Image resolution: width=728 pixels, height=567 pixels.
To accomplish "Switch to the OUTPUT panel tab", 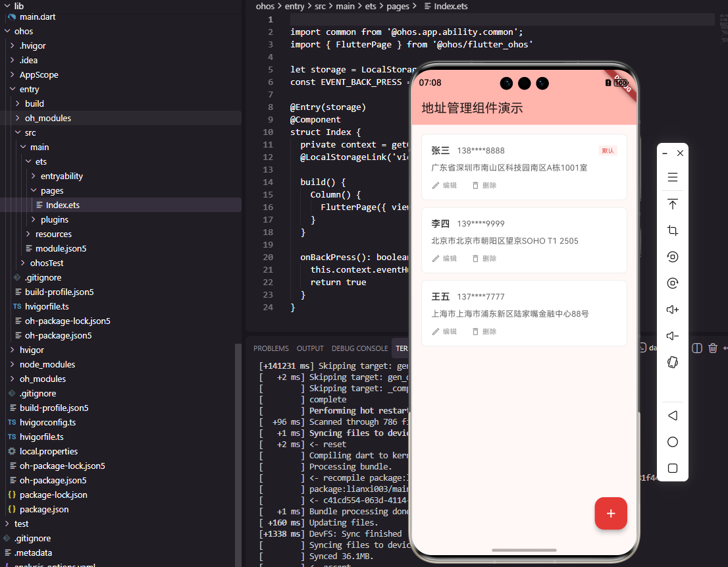I will pos(310,348).
